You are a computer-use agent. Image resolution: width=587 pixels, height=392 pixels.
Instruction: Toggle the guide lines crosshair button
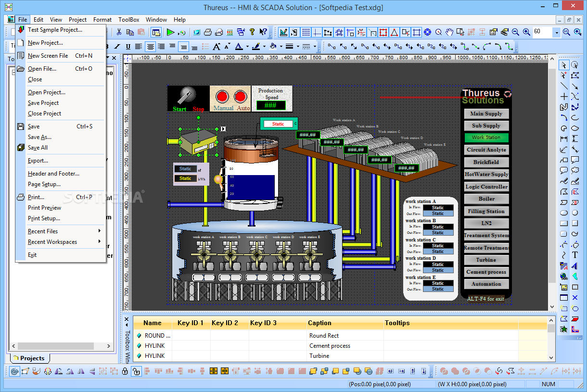pos(317,32)
